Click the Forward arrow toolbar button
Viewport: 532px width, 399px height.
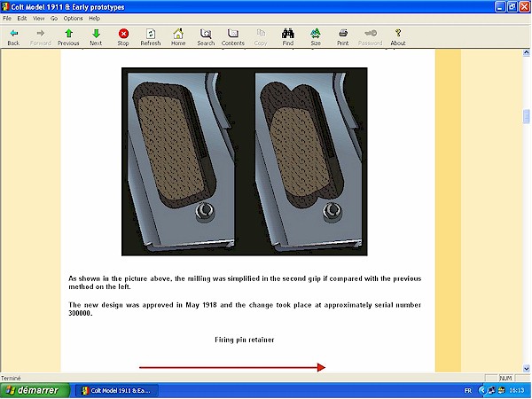point(41,37)
